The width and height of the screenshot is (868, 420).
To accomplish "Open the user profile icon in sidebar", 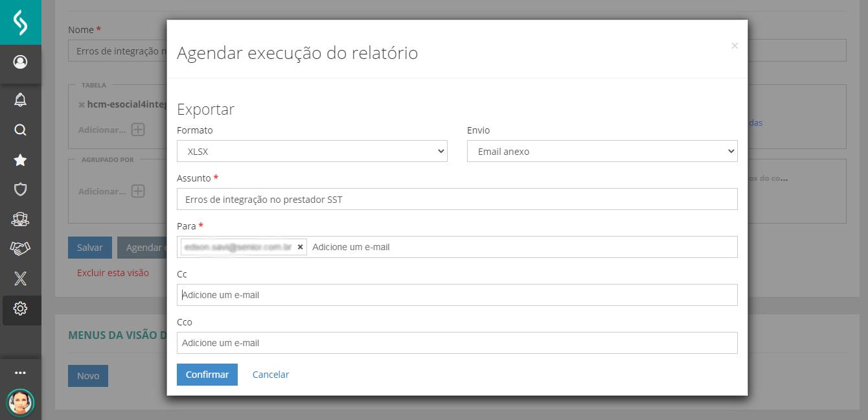I will point(20,62).
